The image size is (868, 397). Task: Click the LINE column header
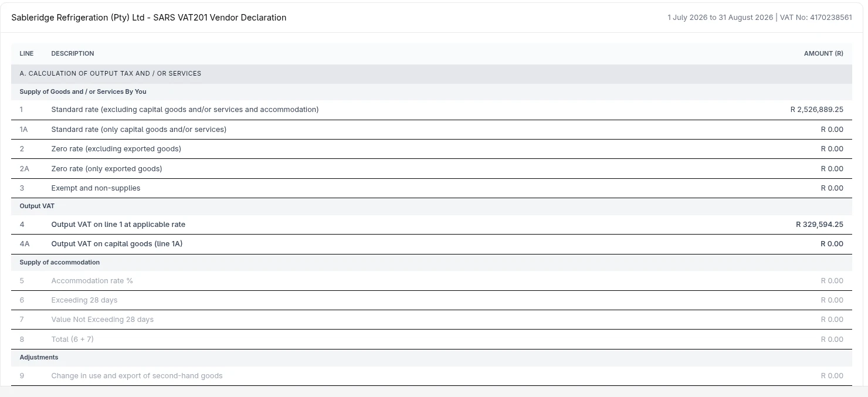(27, 53)
